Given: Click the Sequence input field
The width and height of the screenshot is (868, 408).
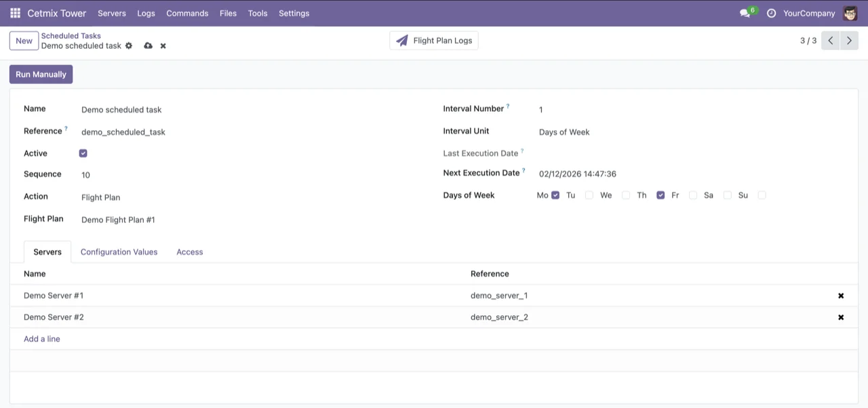Looking at the screenshot, I should point(85,175).
